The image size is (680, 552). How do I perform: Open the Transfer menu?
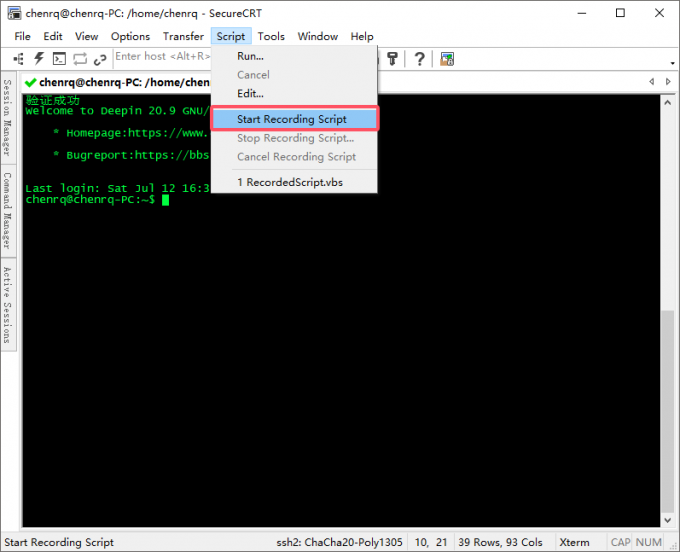pyautogui.click(x=183, y=36)
